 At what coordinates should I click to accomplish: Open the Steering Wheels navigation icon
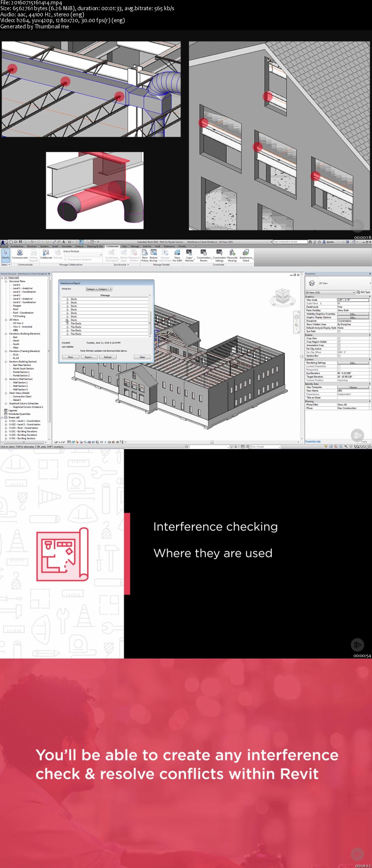(296, 317)
